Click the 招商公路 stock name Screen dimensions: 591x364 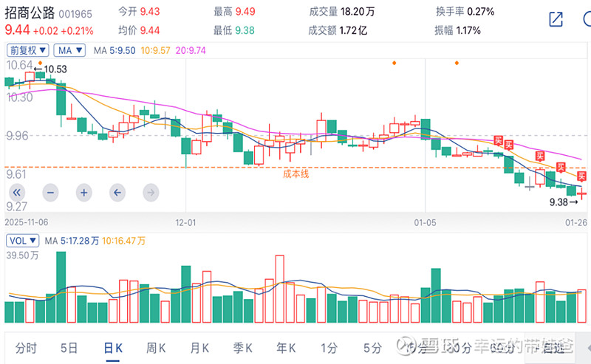click(30, 13)
